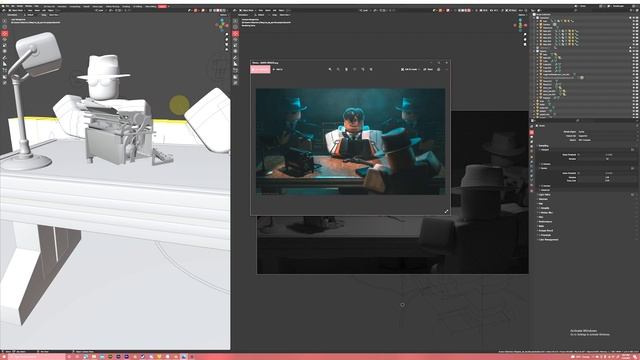The height and width of the screenshot is (360, 640).
Task: Open Object Mode dropdown in right viewport
Action: tap(248, 10)
